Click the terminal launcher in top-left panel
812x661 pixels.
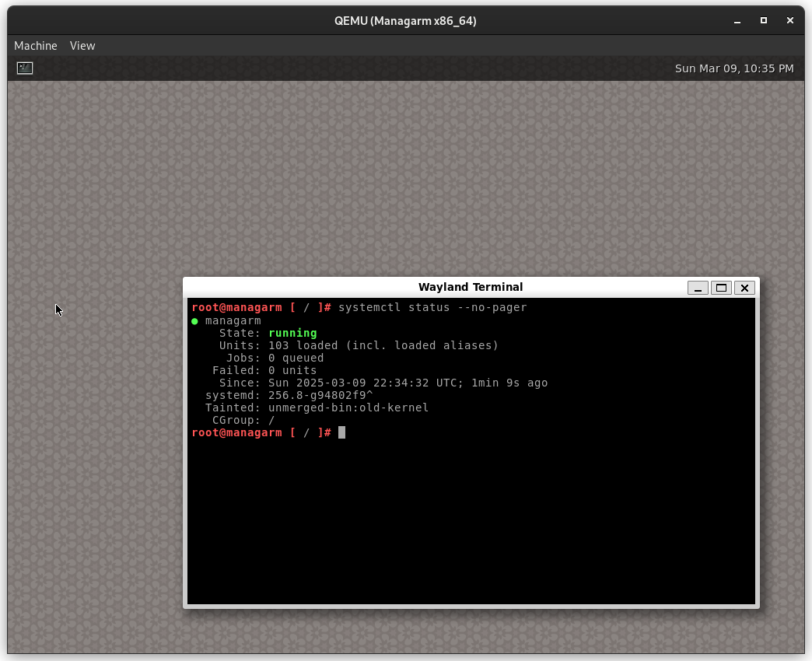[x=24, y=68]
